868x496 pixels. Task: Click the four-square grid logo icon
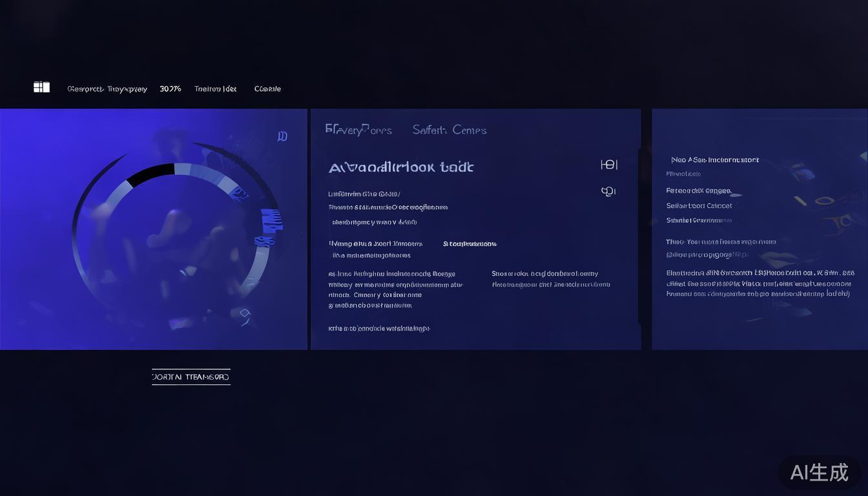pyautogui.click(x=41, y=87)
